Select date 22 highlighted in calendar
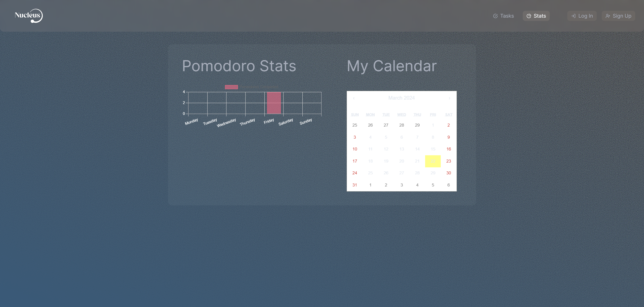The height and width of the screenshot is (307, 644). click(433, 161)
